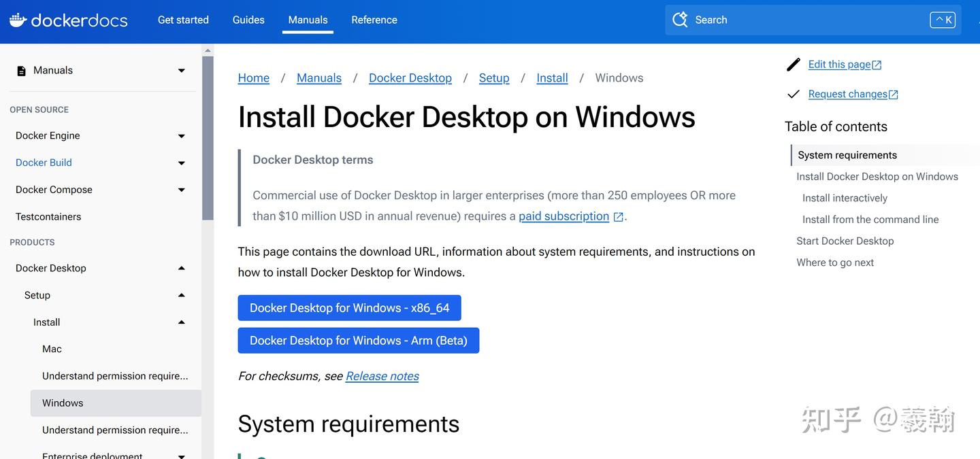Expand the Docker Compose sidebar arrow
Viewport: 980px width, 459px height.
[182, 190]
